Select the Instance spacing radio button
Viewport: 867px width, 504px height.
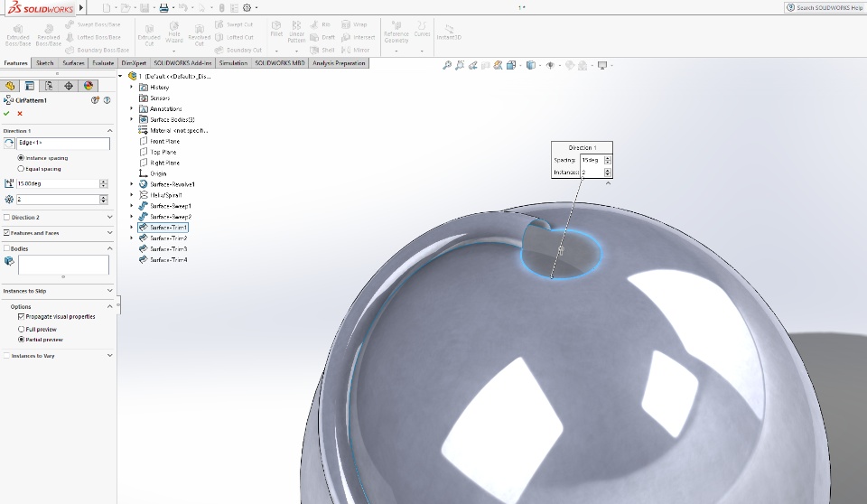[x=21, y=158]
